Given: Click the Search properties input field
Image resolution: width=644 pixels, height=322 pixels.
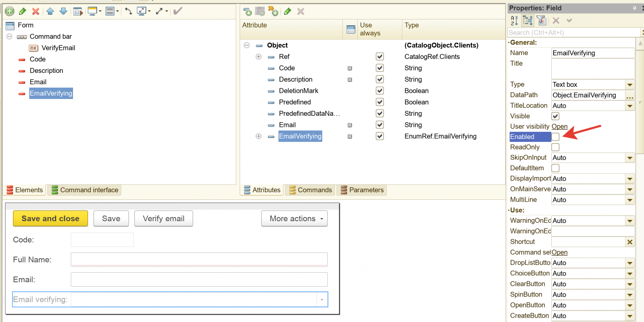Looking at the screenshot, I should click(x=574, y=33).
